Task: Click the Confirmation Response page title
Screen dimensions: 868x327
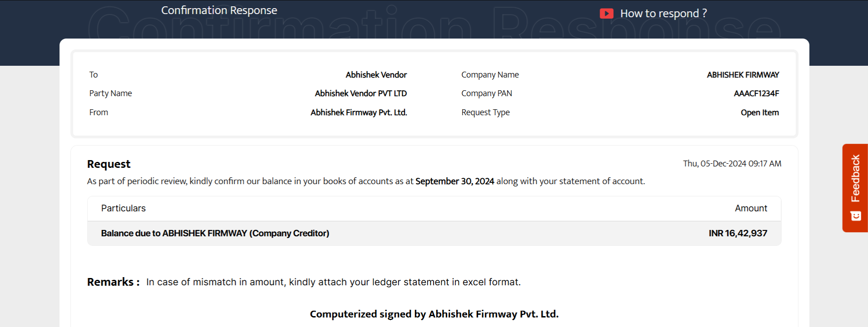Action: click(219, 10)
